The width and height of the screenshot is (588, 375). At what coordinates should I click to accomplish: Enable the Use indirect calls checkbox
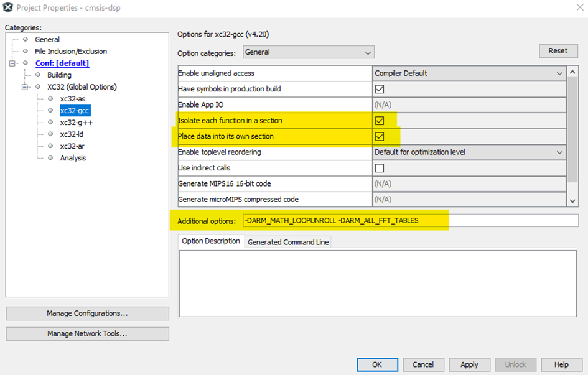pos(380,168)
